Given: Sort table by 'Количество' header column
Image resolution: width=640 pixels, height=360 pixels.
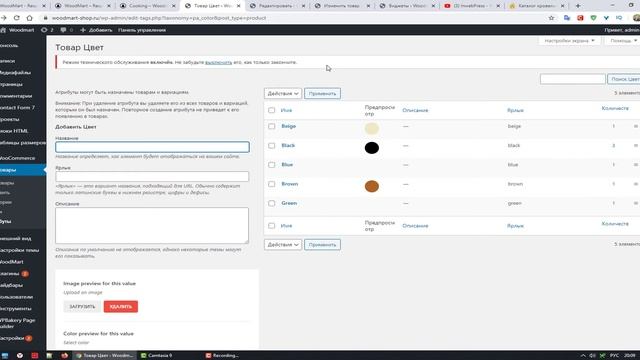Looking at the screenshot, I should [615, 108].
